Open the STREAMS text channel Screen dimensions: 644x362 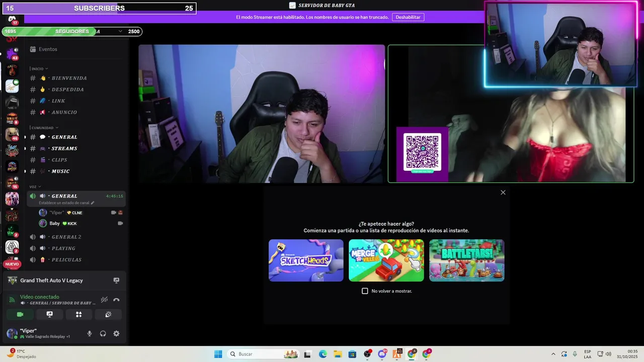[x=76, y=148]
